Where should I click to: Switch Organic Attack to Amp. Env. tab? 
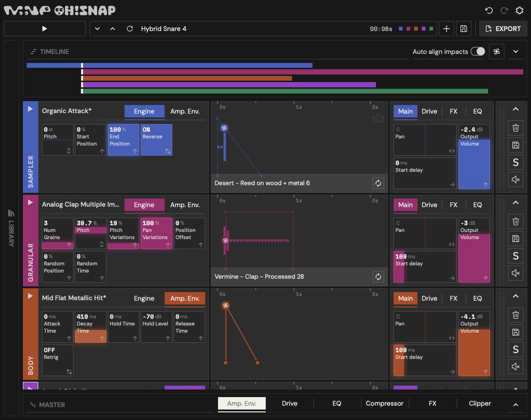coord(185,111)
